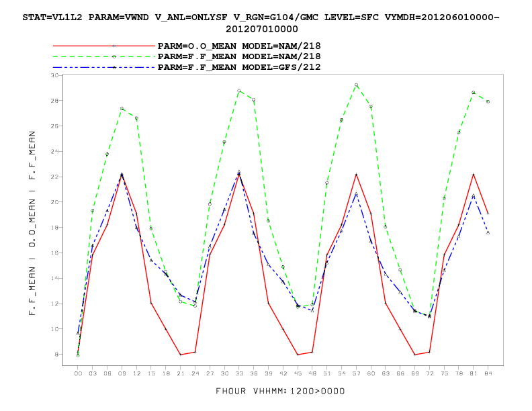Image resolution: width=532 pixels, height=411 pixels.
Task: Click the x-axis forecast hour 75
Action: [x=444, y=373]
